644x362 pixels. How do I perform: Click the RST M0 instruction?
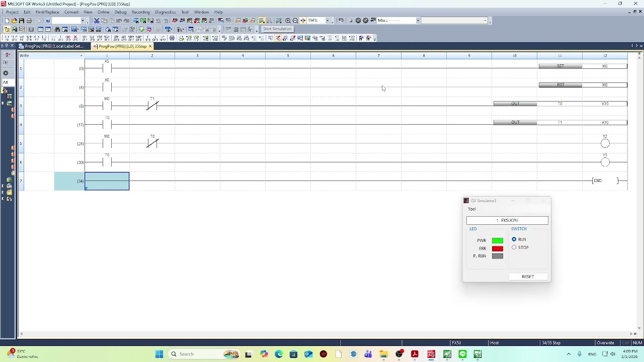(583, 85)
